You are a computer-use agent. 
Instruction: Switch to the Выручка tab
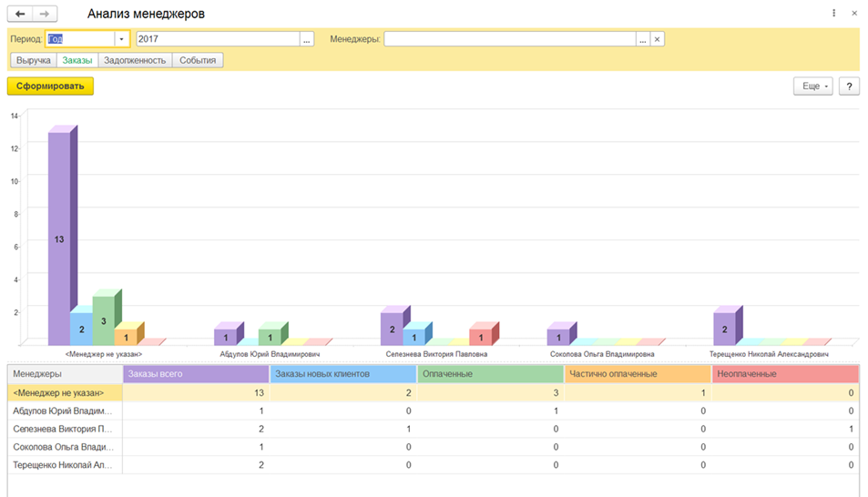coord(33,60)
